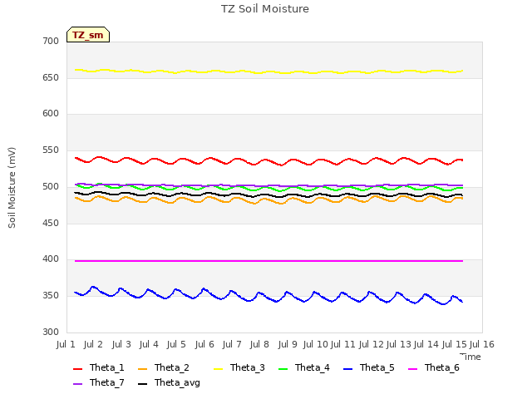Click the blue Theta_5 legend color marker
Screen dimensions: 532x399
click(x=347, y=369)
